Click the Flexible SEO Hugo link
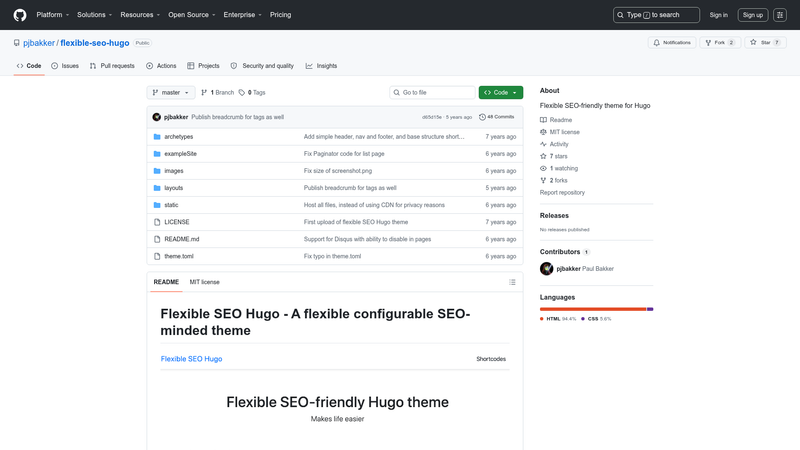 [x=191, y=359]
